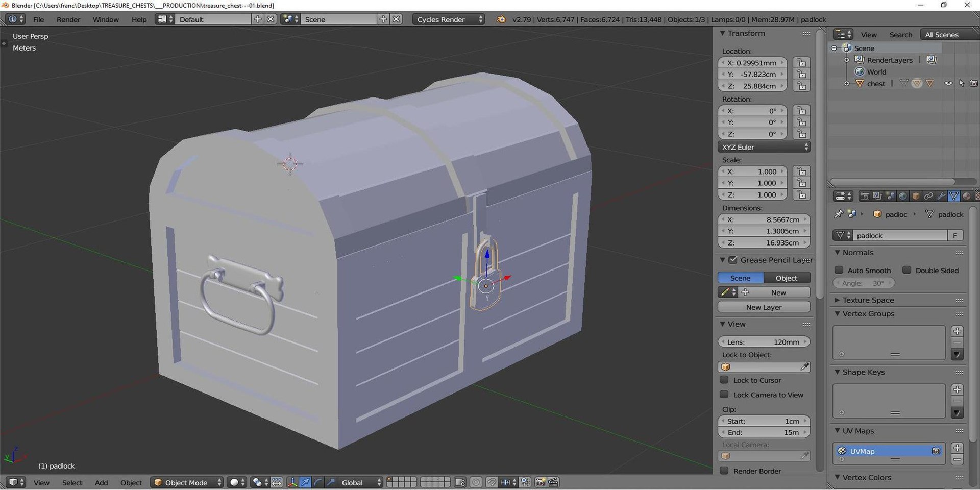
Task: Open the Object properties cube tab
Action: (916, 196)
